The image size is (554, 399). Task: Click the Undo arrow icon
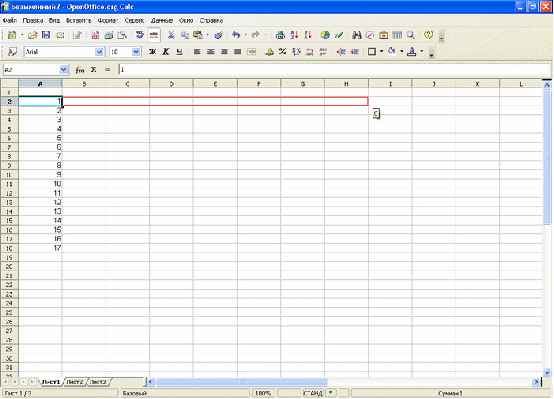pyautogui.click(x=236, y=35)
